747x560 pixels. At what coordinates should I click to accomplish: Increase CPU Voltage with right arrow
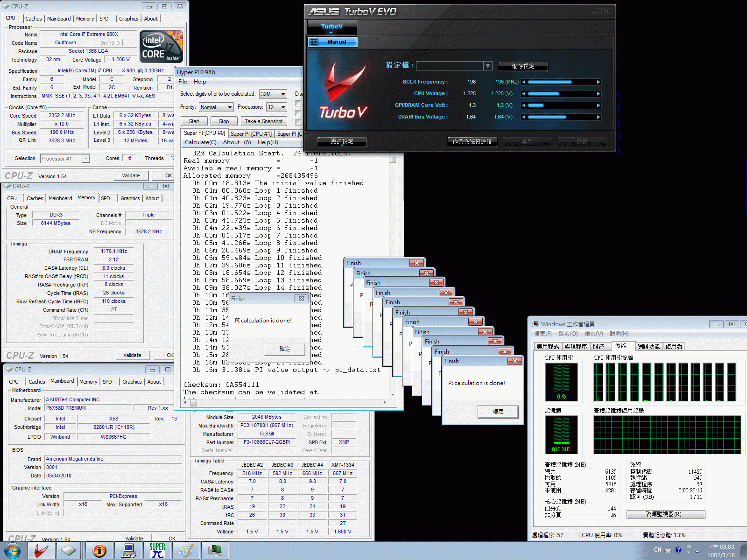[599, 94]
